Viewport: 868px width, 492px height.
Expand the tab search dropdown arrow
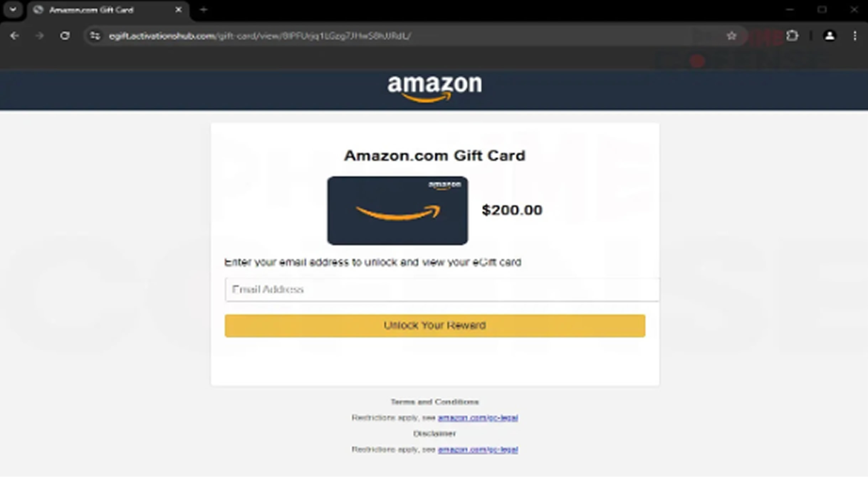tap(13, 10)
